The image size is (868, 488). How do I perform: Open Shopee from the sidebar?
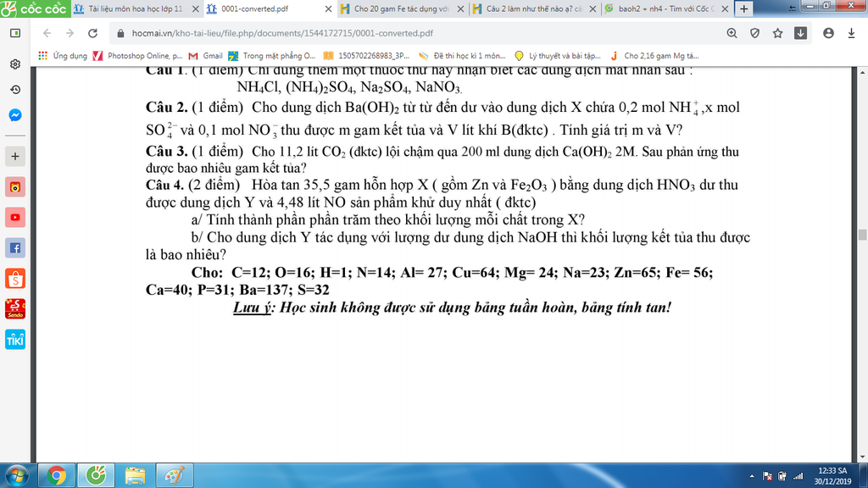[15, 278]
